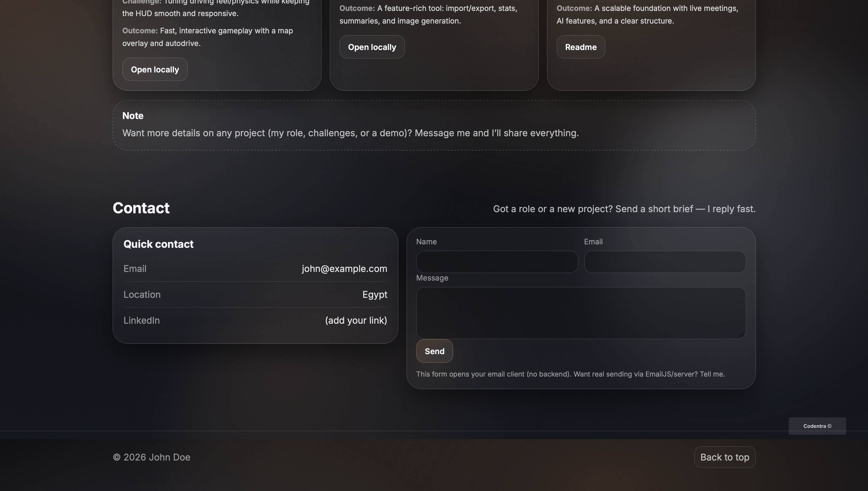Click the Back to top button
868x491 pixels.
(724, 457)
